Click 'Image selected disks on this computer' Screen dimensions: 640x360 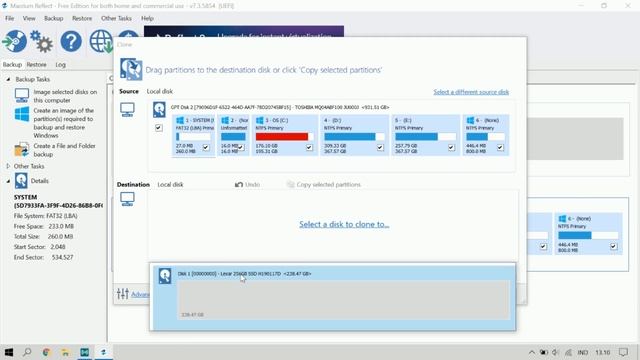(65, 96)
